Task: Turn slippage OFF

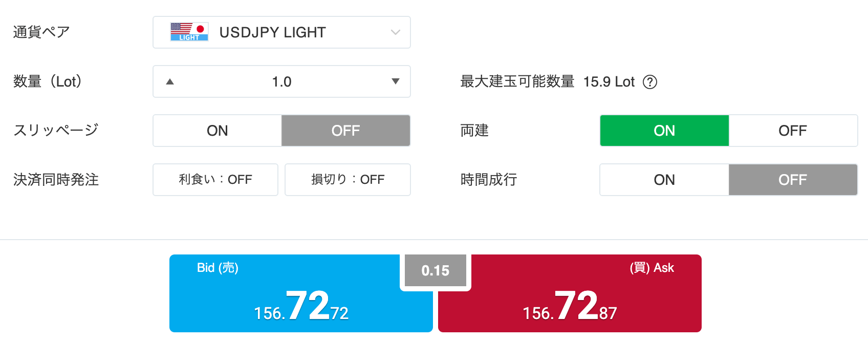Action: point(345,131)
